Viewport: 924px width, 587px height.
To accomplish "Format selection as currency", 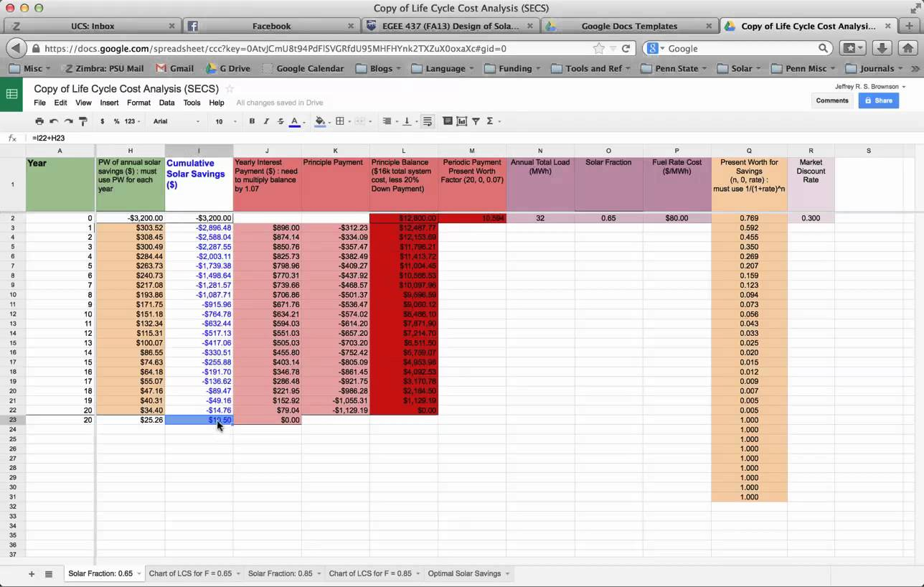I will [101, 121].
